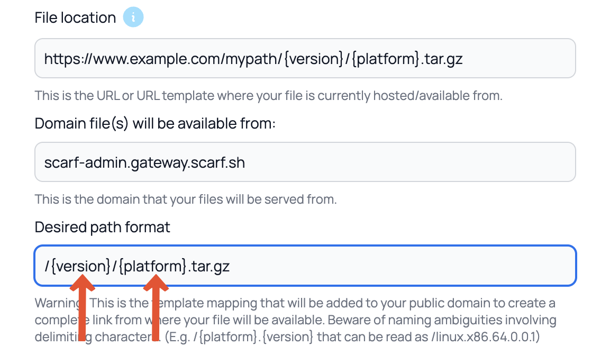Place cursor on {platform} in Desired path format
Viewport: 601px width, 364px height.
[152, 266]
